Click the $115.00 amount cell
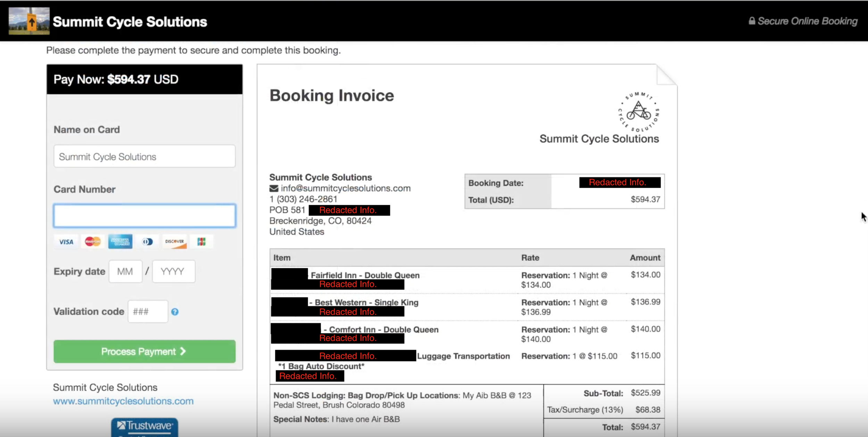Viewport: 868px width, 437px height. 645,355
